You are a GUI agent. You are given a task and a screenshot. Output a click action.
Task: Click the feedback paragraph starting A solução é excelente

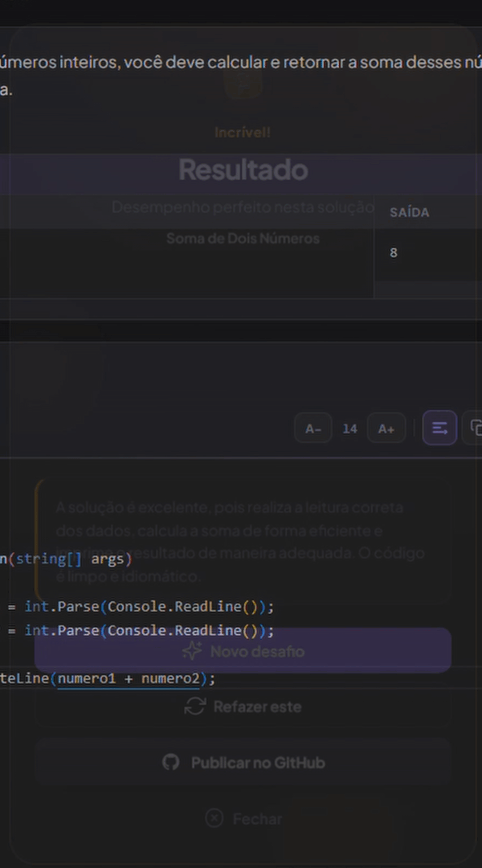coord(240,542)
